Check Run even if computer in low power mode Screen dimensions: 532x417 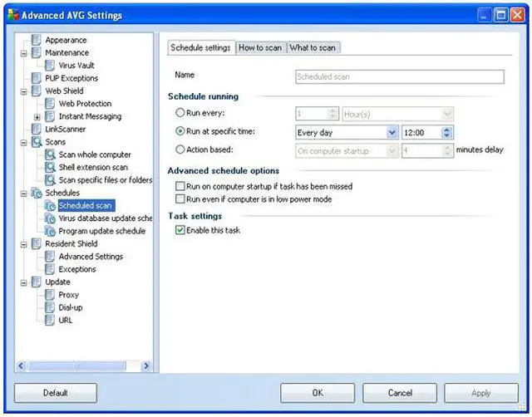180,199
